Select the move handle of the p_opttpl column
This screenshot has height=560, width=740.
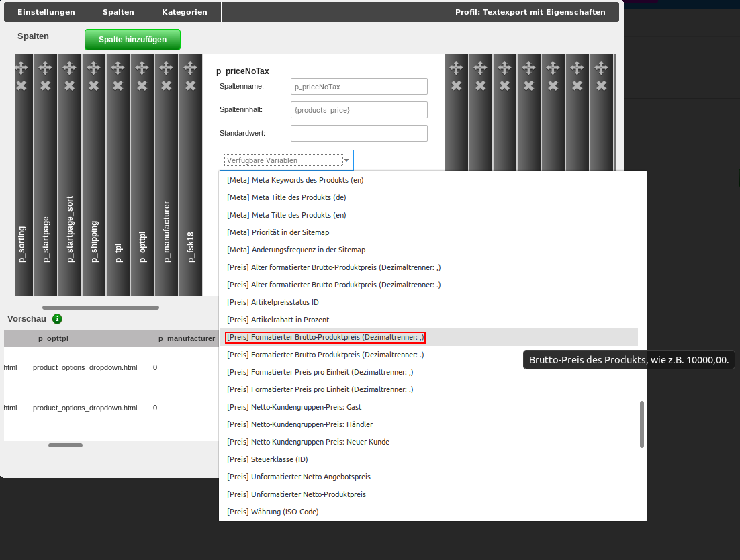click(x=142, y=66)
